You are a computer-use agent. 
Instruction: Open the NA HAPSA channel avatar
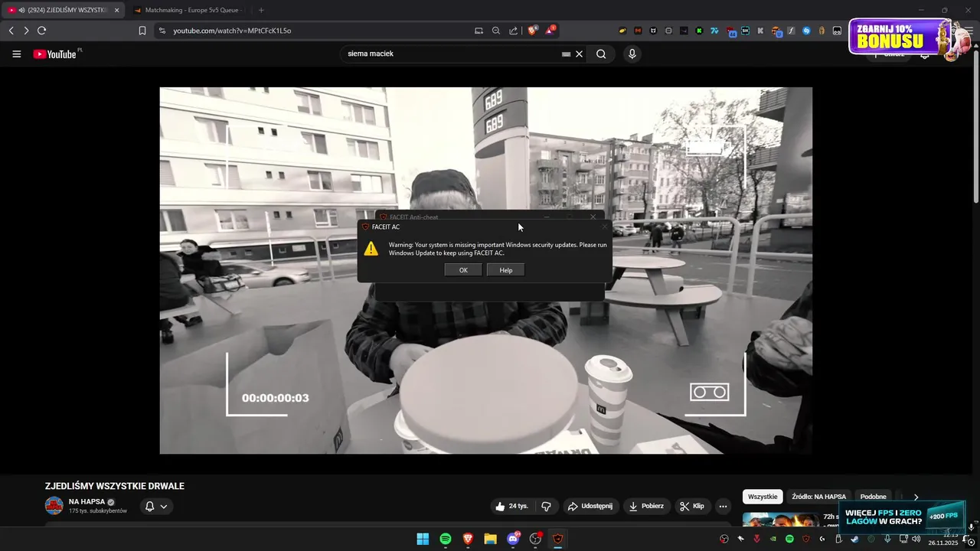coord(54,506)
